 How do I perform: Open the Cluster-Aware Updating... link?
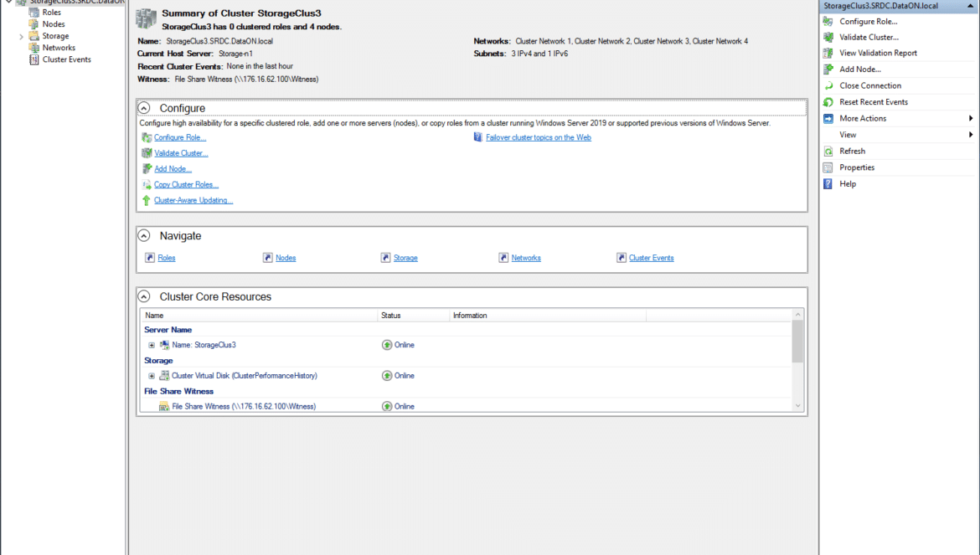[193, 200]
